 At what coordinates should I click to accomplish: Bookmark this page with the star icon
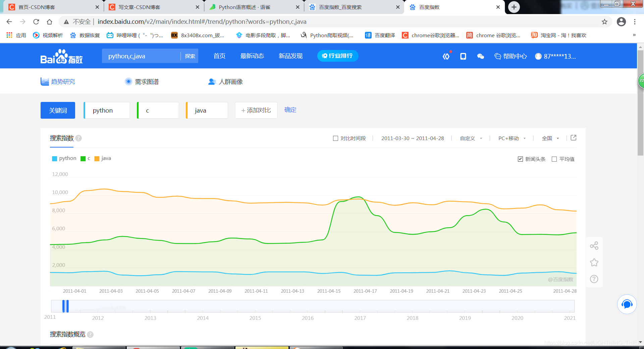[604, 22]
